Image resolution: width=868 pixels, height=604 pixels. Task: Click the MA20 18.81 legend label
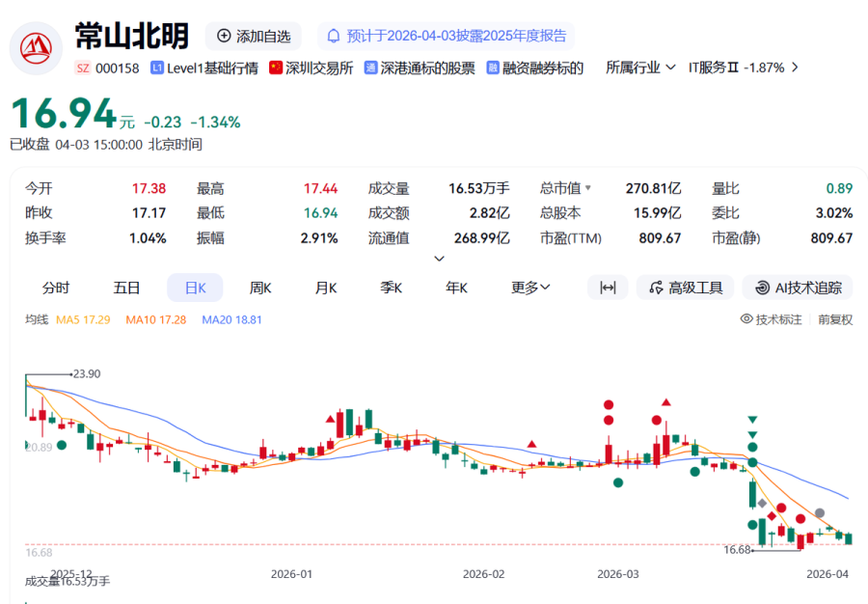[231, 319]
